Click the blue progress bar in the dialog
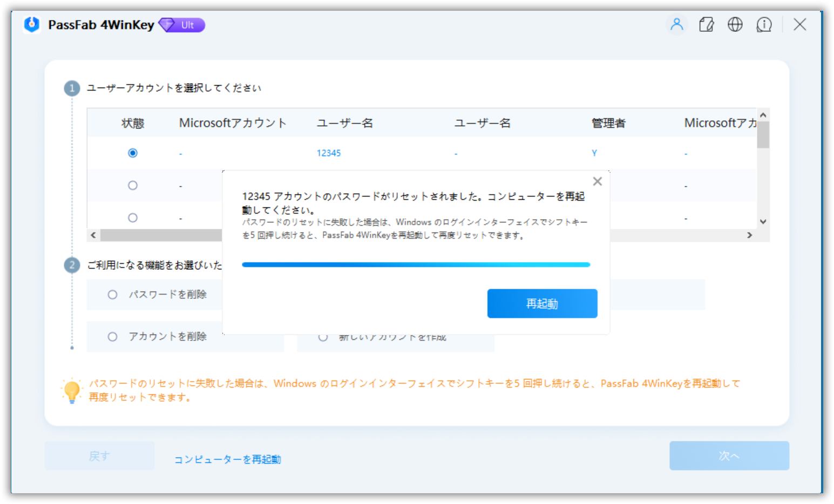The image size is (834, 504). coord(416,264)
